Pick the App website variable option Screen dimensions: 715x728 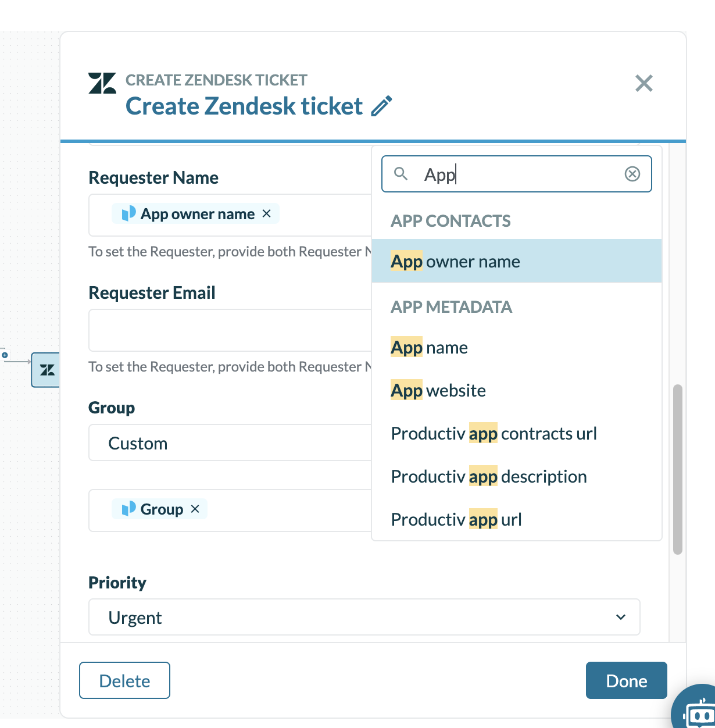click(x=438, y=391)
